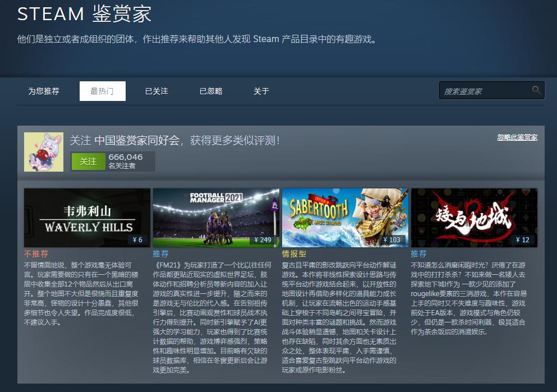Click inside the 搜索鉴赏家 search field
This screenshot has width=557, height=392.
[x=482, y=90]
